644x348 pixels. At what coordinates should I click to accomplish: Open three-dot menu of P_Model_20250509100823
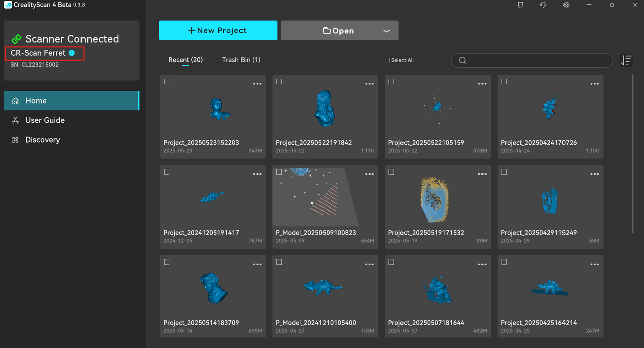tap(370, 174)
